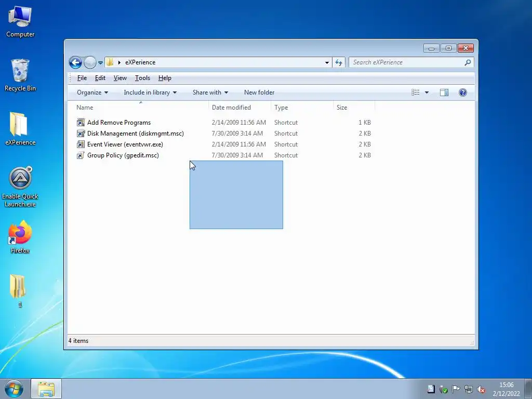
Task: Refresh the eXPerience folder view
Action: point(339,62)
